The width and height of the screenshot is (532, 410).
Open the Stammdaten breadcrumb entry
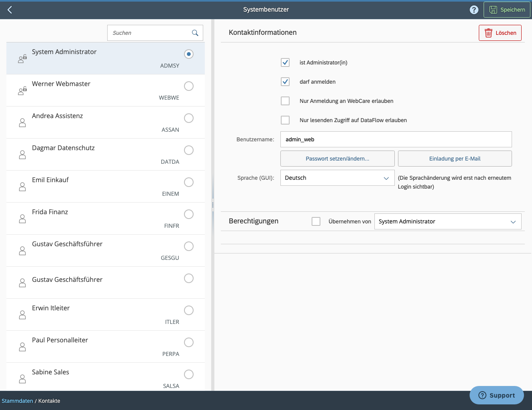click(x=17, y=400)
